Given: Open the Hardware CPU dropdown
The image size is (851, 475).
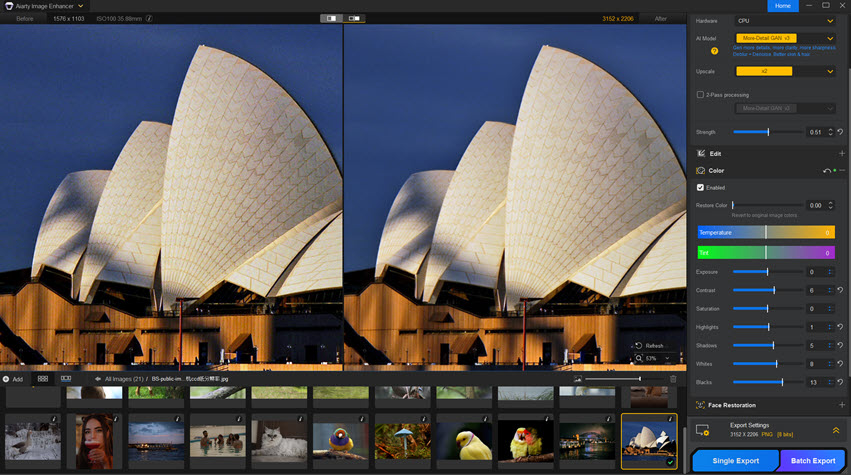Looking at the screenshot, I should coord(785,21).
